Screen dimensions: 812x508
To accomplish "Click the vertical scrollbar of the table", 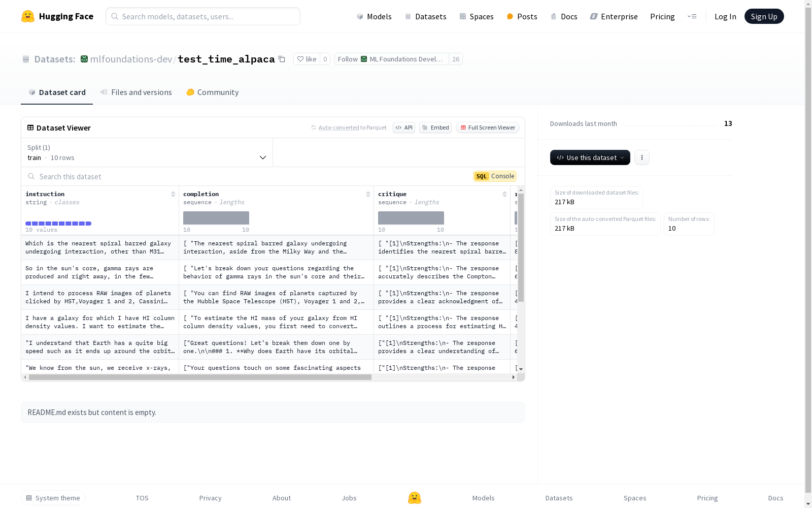I will point(521,247).
